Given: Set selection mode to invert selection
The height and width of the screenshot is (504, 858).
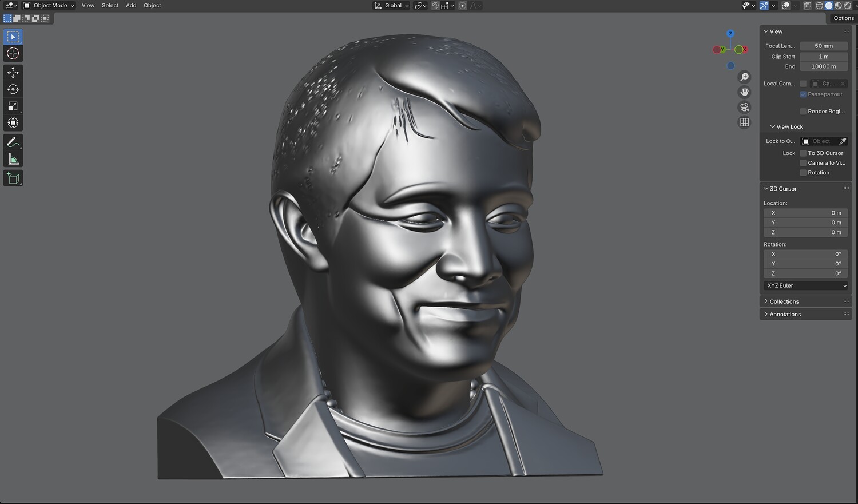Looking at the screenshot, I should tap(35, 18).
